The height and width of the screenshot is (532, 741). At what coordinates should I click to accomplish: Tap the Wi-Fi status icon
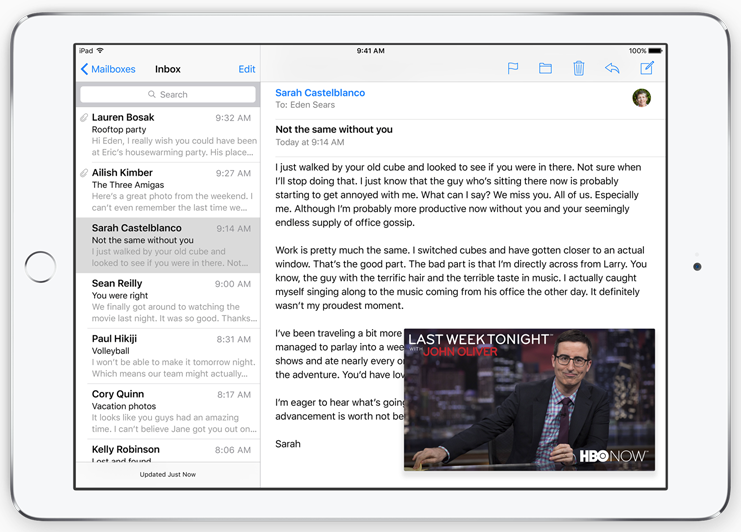pos(100,51)
